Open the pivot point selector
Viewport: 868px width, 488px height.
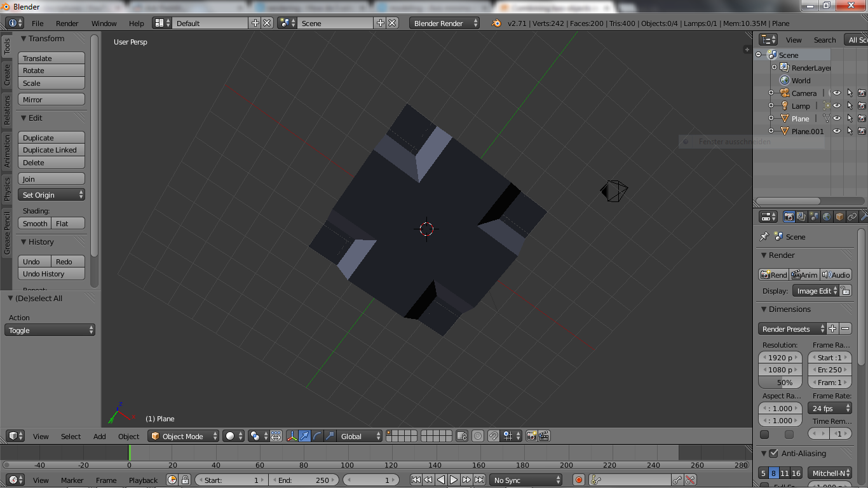coord(258,436)
